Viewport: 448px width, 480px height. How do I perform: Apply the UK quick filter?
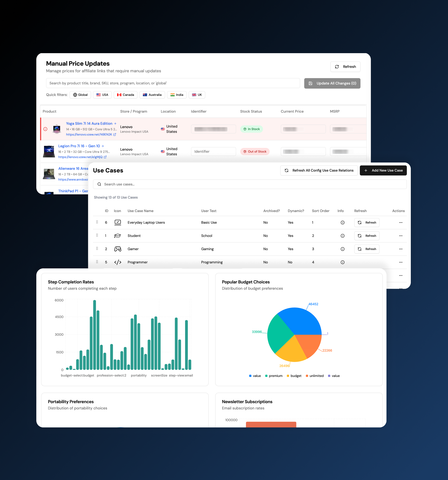point(197,95)
